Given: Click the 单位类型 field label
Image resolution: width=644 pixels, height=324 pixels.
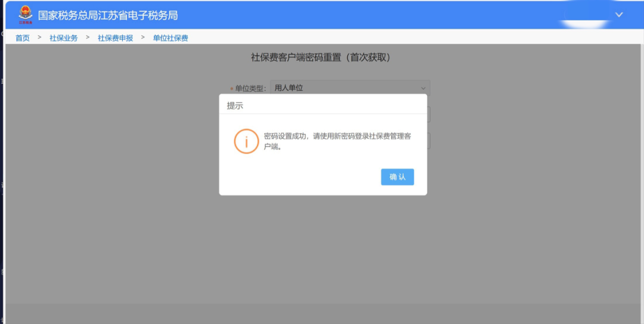Looking at the screenshot, I should tap(250, 88).
